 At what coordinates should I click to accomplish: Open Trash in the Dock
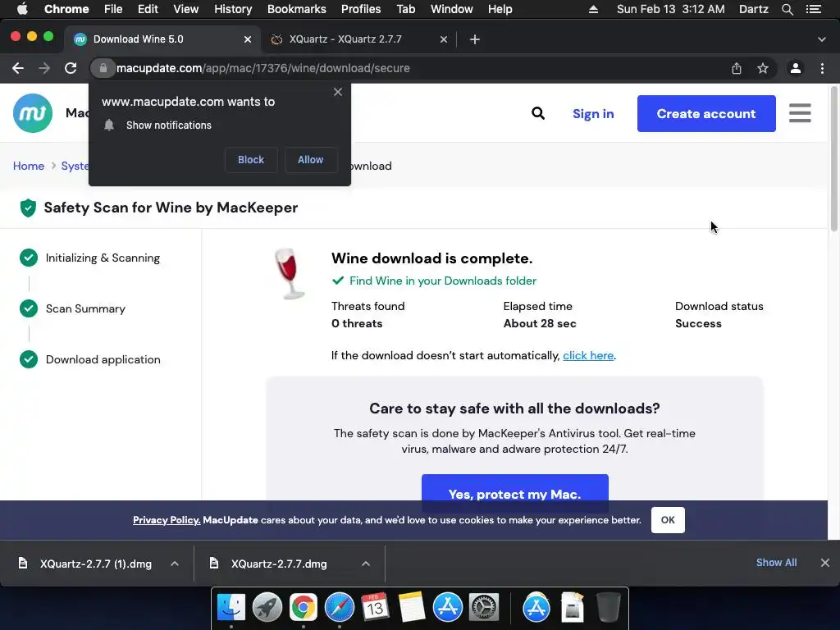click(x=608, y=608)
